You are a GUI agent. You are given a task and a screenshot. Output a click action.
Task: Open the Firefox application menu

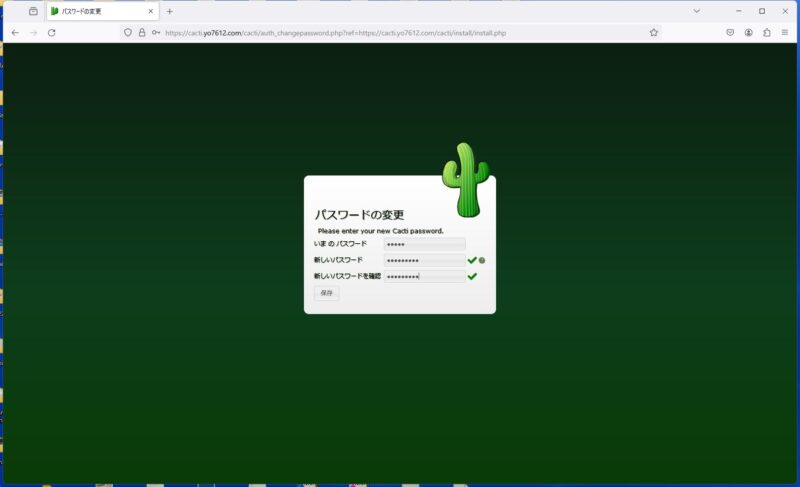785,33
